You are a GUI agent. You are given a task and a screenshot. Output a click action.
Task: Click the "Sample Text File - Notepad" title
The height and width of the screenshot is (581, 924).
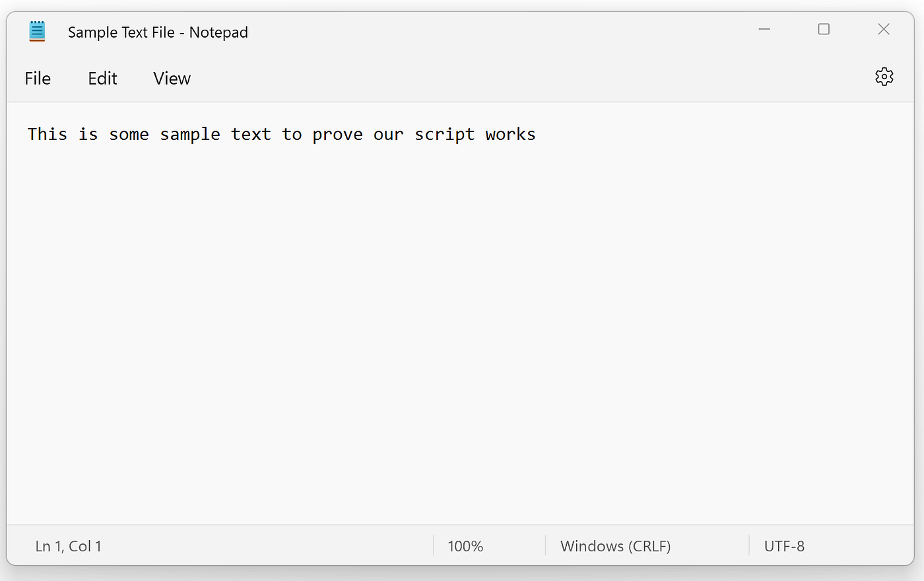click(x=158, y=32)
